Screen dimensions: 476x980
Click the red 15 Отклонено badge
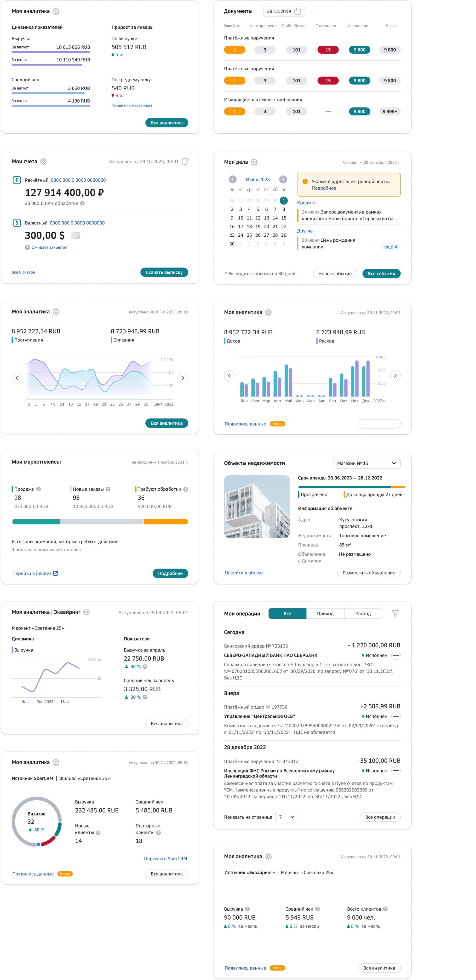pos(328,50)
